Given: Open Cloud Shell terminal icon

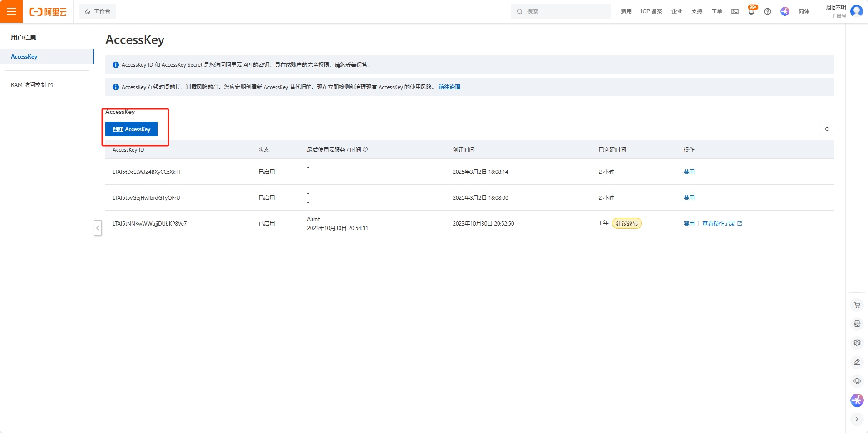Looking at the screenshot, I should pyautogui.click(x=735, y=11).
